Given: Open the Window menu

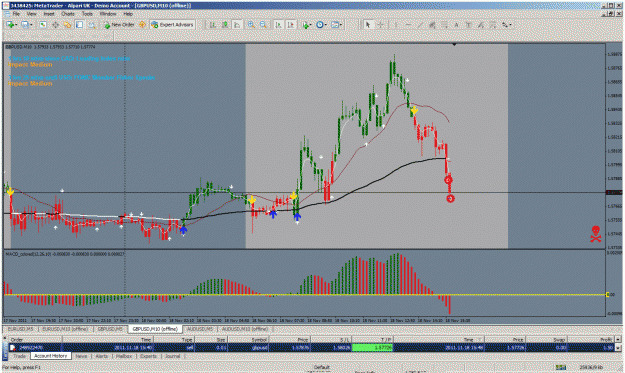Looking at the screenshot, I should [x=108, y=14].
